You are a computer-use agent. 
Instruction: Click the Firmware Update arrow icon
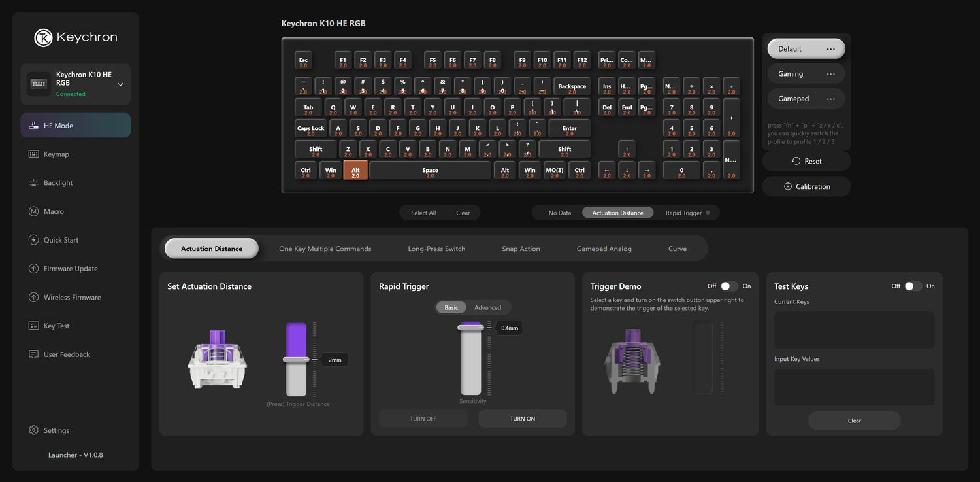pos(33,269)
